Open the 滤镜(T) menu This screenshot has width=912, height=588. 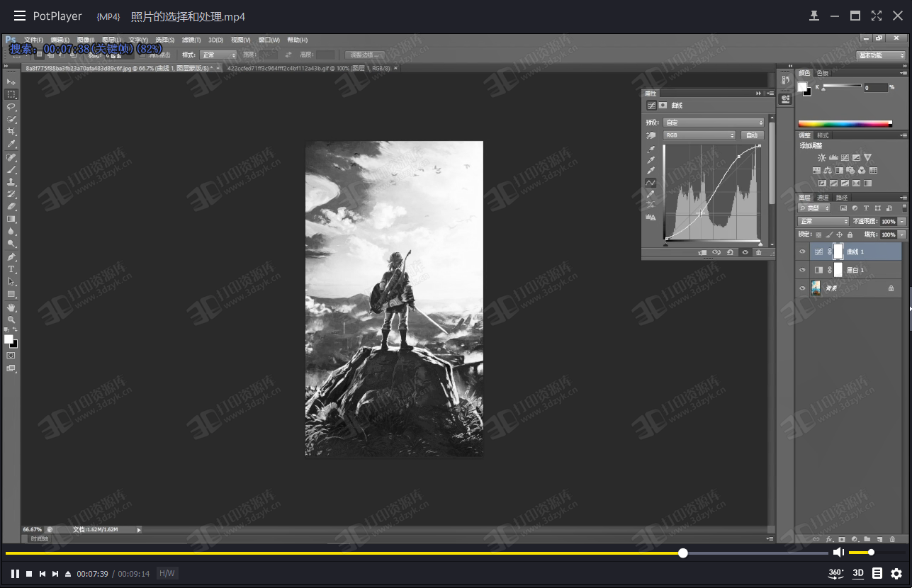pos(191,40)
